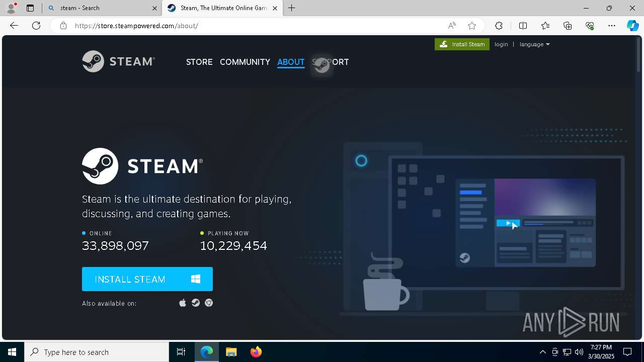
Task: Open the Edge tab actions menu icon
Action: (30, 8)
